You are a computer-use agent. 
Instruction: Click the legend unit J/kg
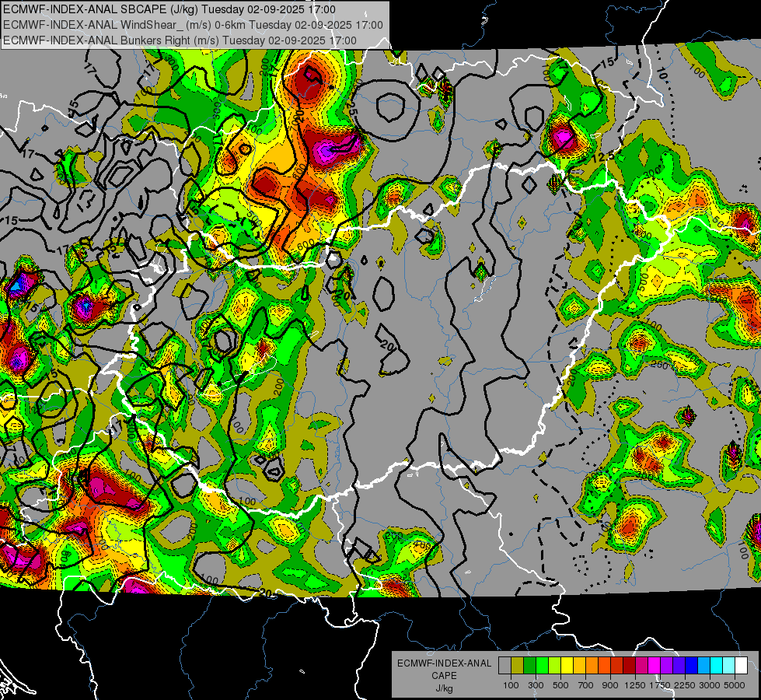pyautogui.click(x=444, y=688)
